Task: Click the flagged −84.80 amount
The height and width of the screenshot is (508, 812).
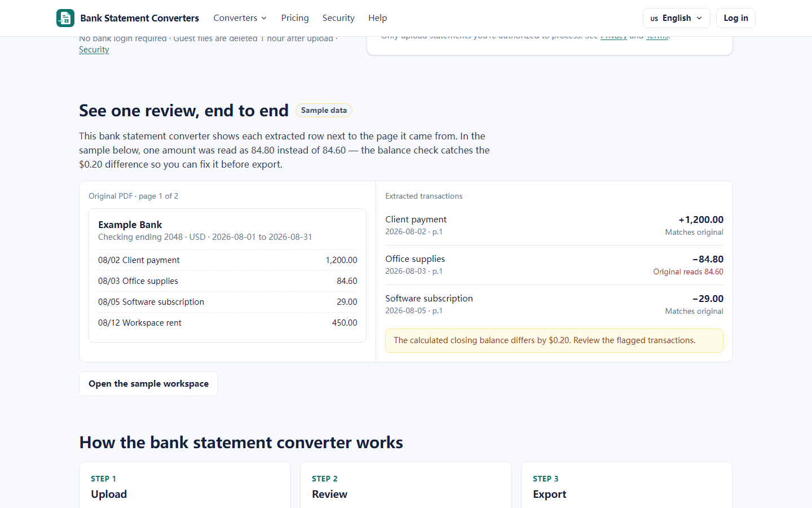Action: [x=708, y=259]
